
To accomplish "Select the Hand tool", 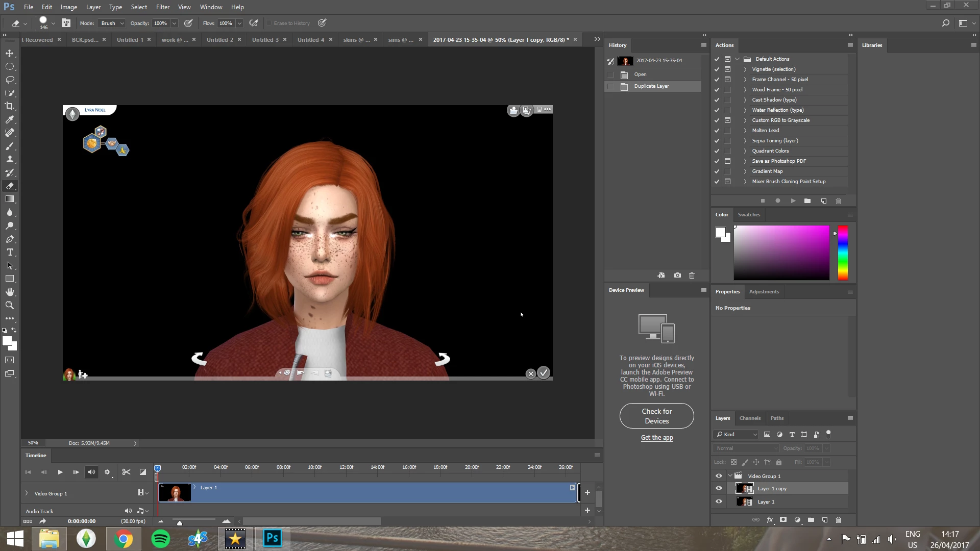I will coord(10,292).
